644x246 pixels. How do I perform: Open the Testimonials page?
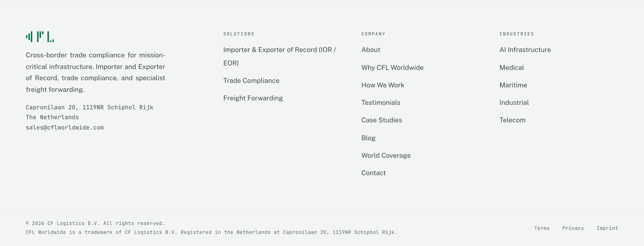(381, 103)
